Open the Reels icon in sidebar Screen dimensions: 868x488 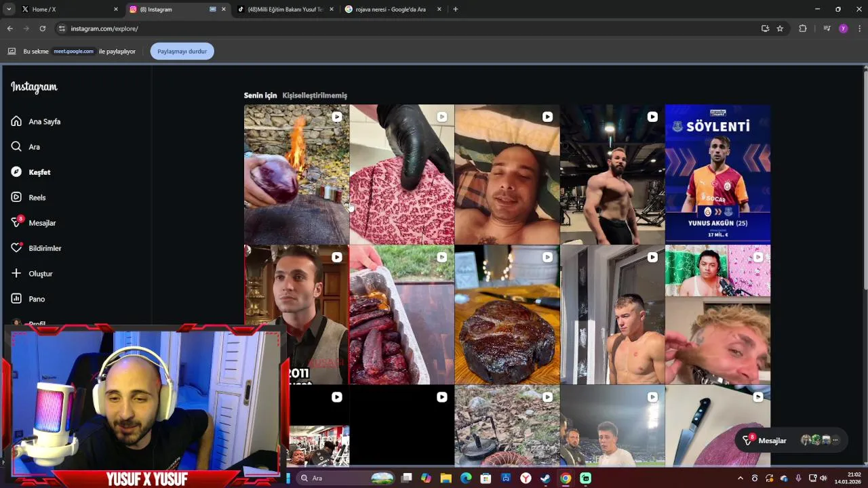pyautogui.click(x=16, y=197)
